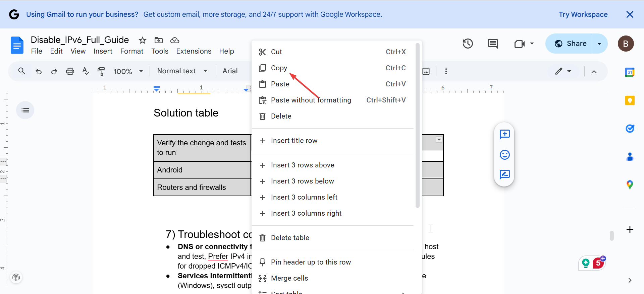Suggest edits from side panel
Viewport: 644px width, 294px height.
click(504, 174)
